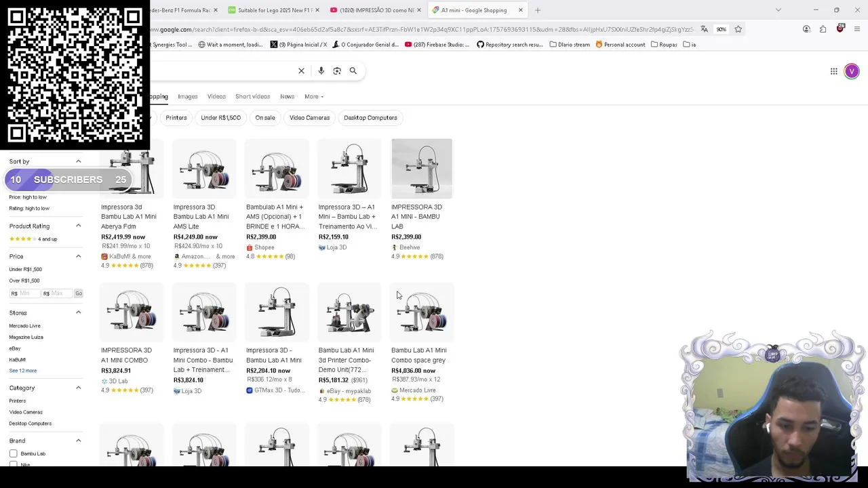Apply the Desktop Computers filter chip
The width and height of the screenshot is (868, 488).
click(x=370, y=118)
